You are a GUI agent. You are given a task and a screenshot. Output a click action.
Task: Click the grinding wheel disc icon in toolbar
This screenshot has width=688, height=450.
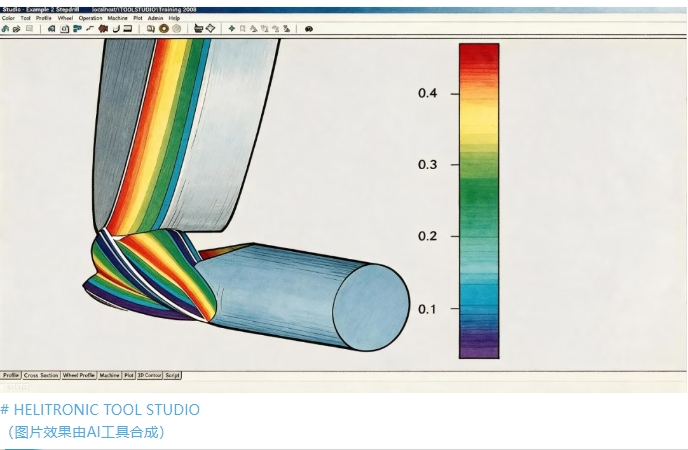[x=164, y=29]
